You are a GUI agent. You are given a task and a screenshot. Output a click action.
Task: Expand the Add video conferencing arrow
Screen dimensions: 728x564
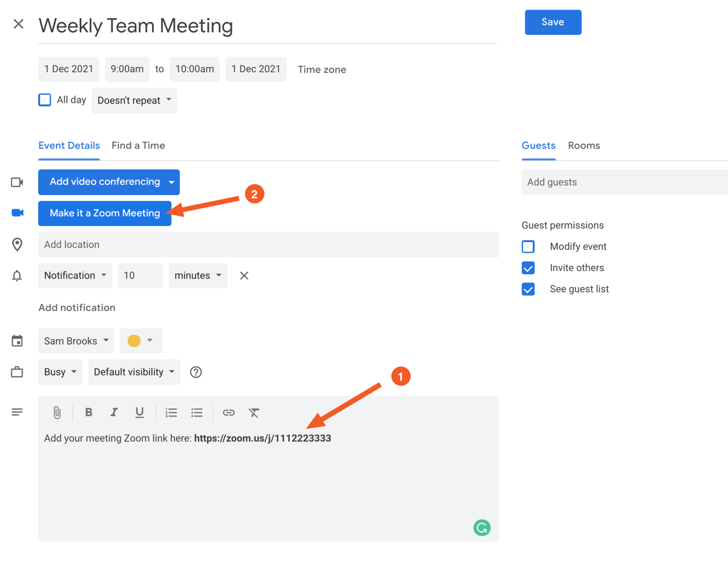pos(171,182)
